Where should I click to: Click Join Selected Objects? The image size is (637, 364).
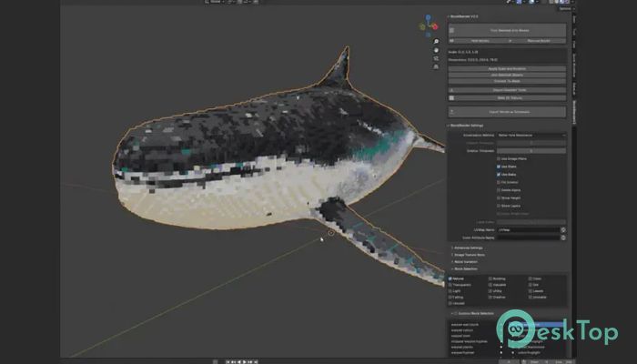[507, 76]
